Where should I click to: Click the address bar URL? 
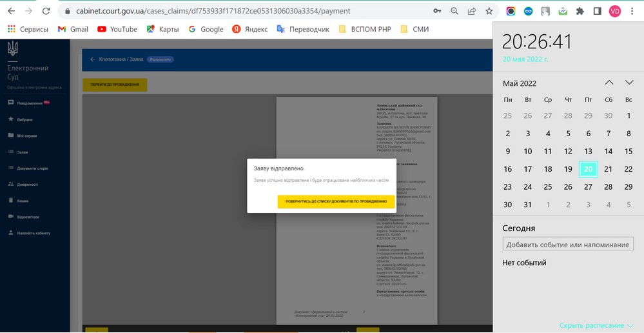pyautogui.click(x=213, y=11)
